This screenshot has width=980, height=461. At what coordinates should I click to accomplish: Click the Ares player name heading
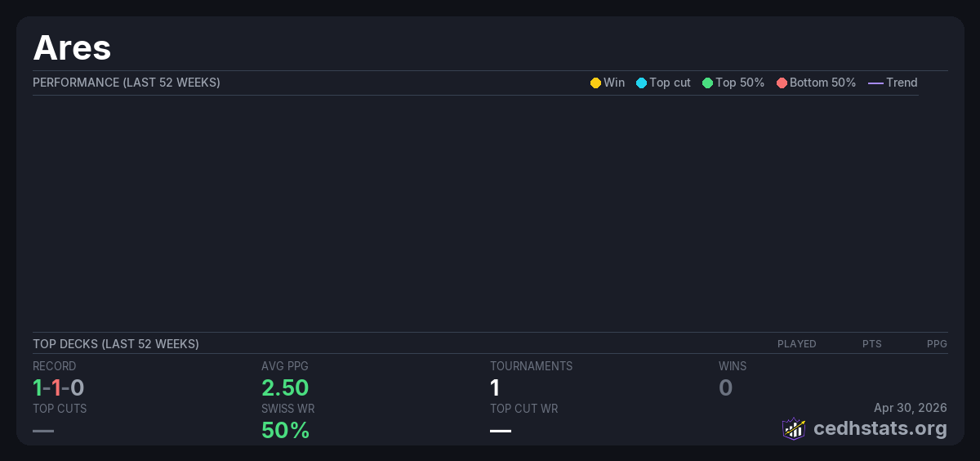click(72, 48)
